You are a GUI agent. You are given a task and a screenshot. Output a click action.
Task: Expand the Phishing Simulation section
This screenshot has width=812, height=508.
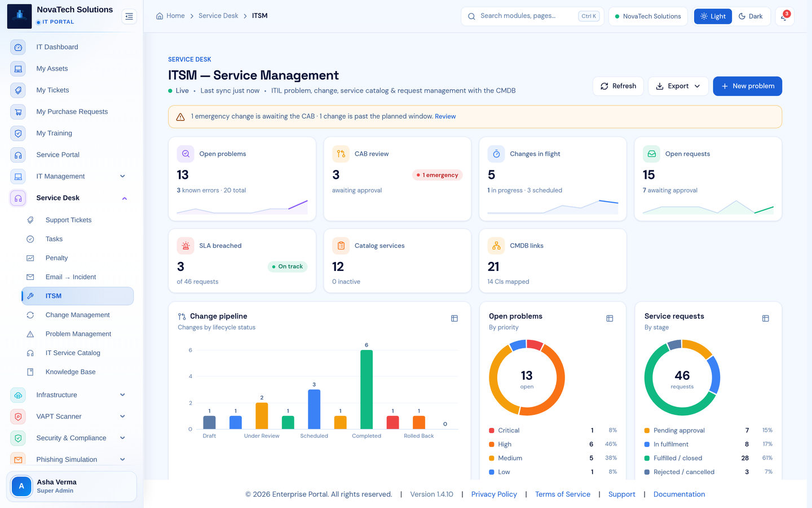(x=122, y=459)
